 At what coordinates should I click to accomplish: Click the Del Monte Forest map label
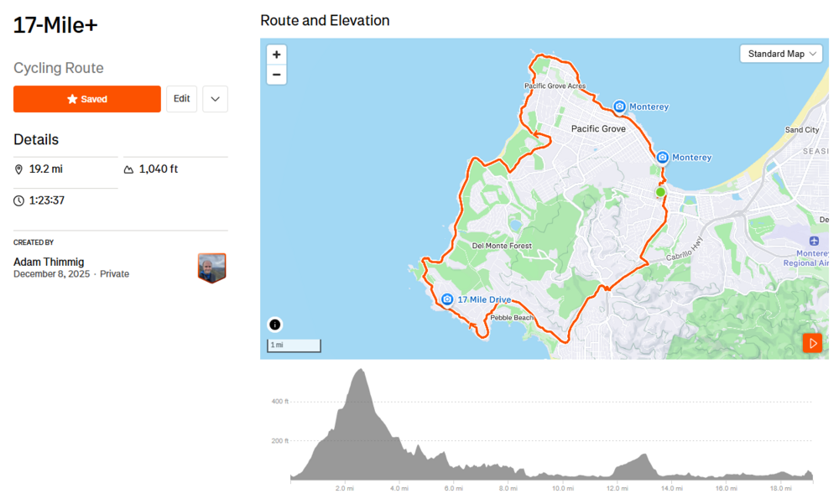click(x=503, y=246)
